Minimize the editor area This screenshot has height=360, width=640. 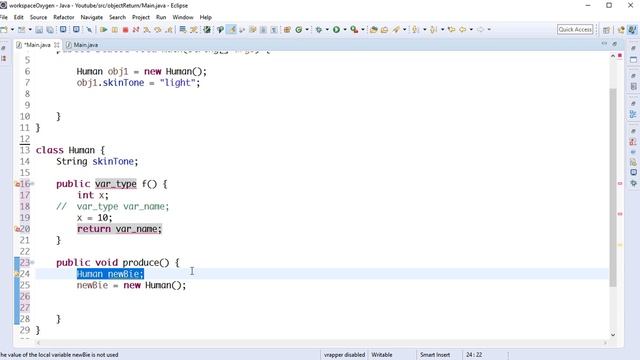click(x=604, y=43)
